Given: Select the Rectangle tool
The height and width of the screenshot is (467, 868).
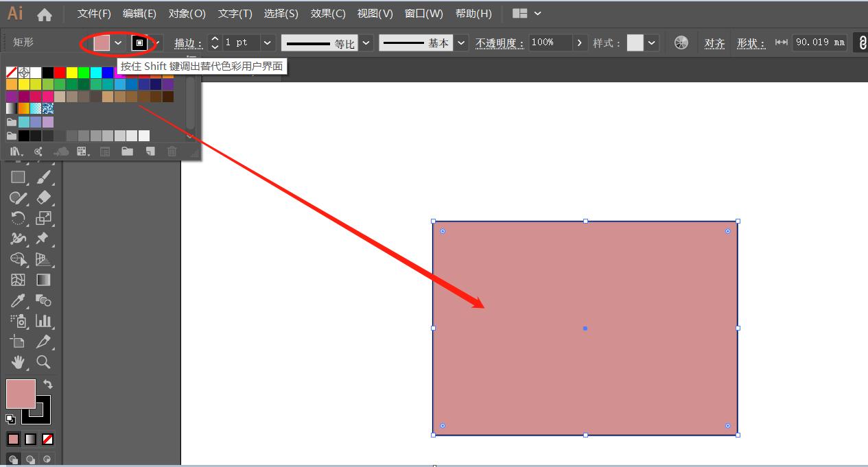Looking at the screenshot, I should pos(18,177).
